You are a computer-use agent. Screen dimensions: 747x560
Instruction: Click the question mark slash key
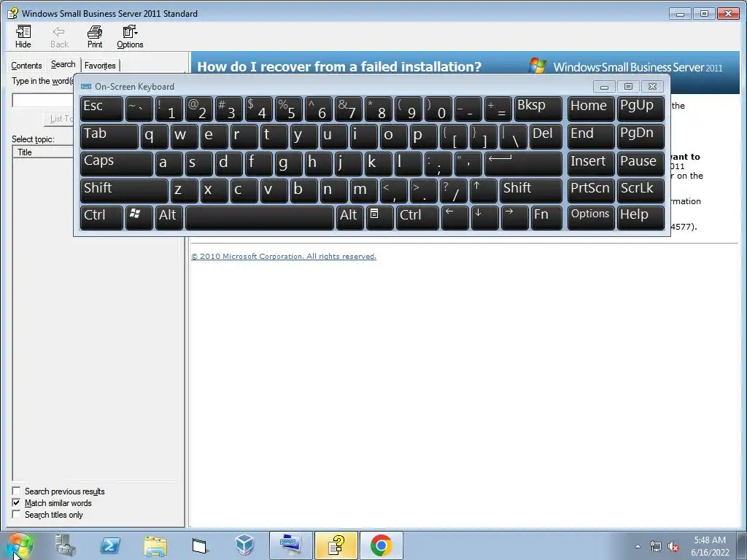454,190
